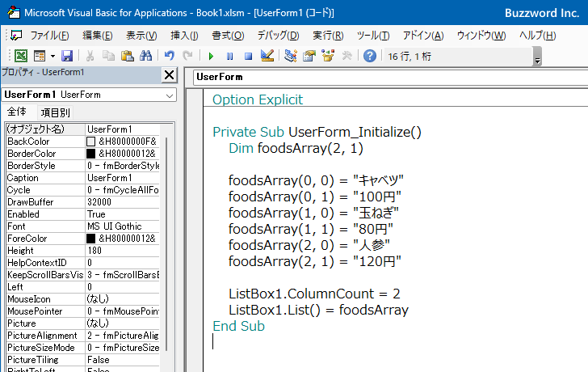Switch to the 項目別 tab

click(55, 112)
